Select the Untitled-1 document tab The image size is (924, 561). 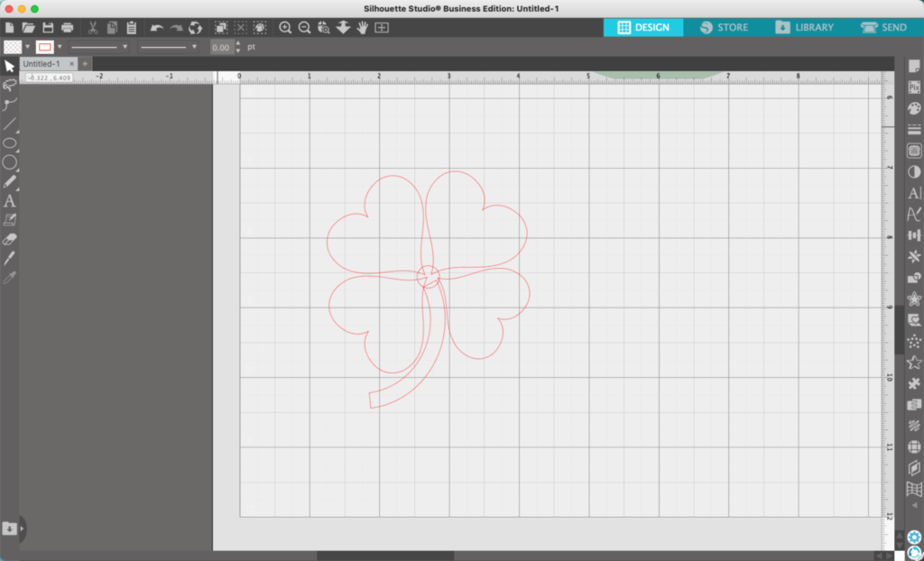42,64
